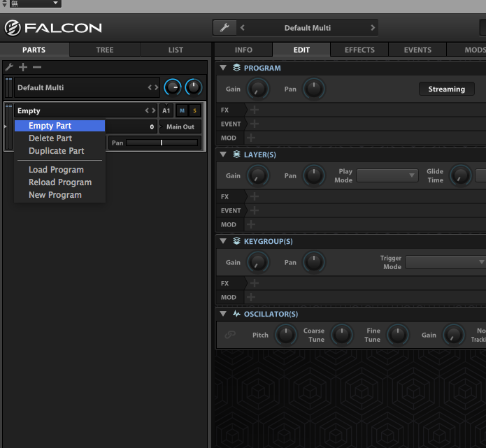Open the parts panel wrench menu
The height and width of the screenshot is (448, 486).
tap(9, 67)
